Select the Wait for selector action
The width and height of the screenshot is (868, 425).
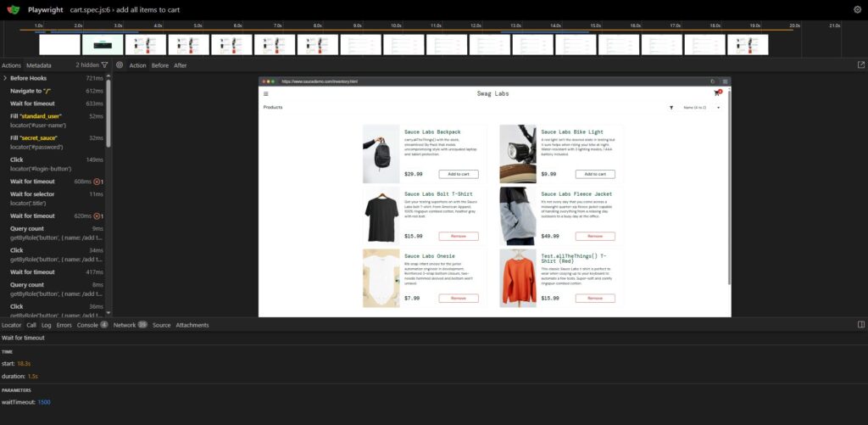click(53, 199)
